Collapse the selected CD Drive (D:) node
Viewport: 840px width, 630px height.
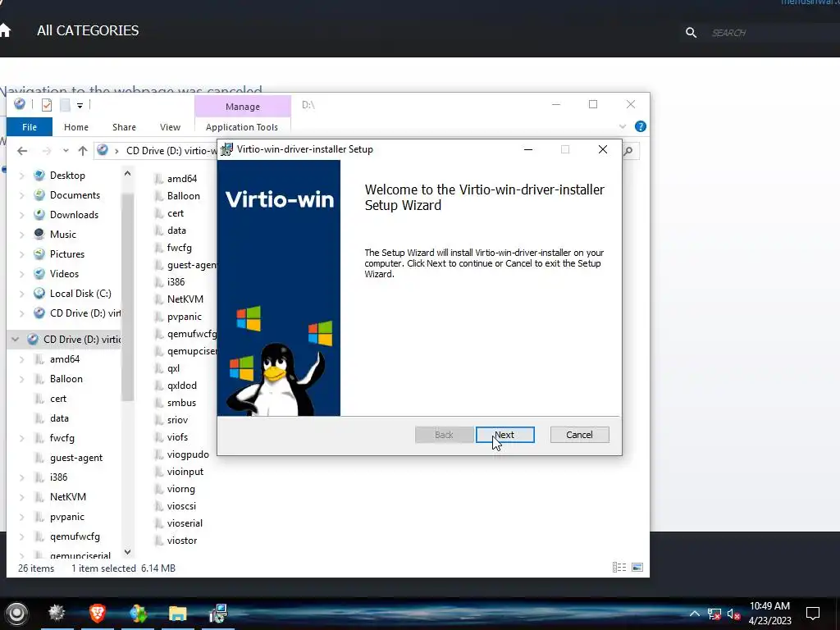pyautogui.click(x=15, y=339)
